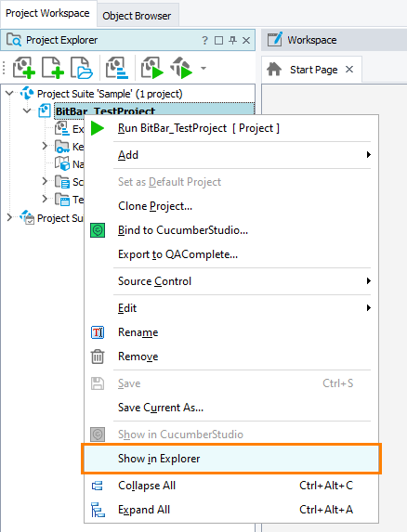Screen dimensions: 407x532
Task: Close the Start Page tab
Action: (349, 70)
